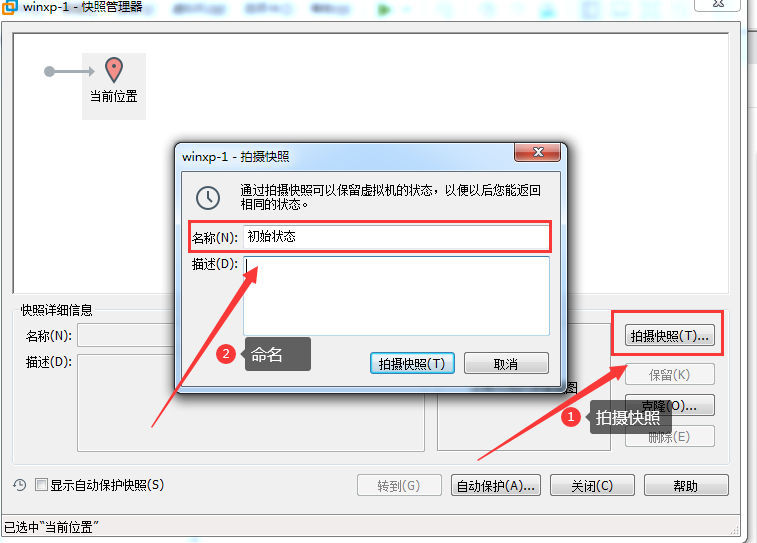
Task: Confirm with 拍摄快照(T) button in dialog
Action: pyautogui.click(x=412, y=363)
